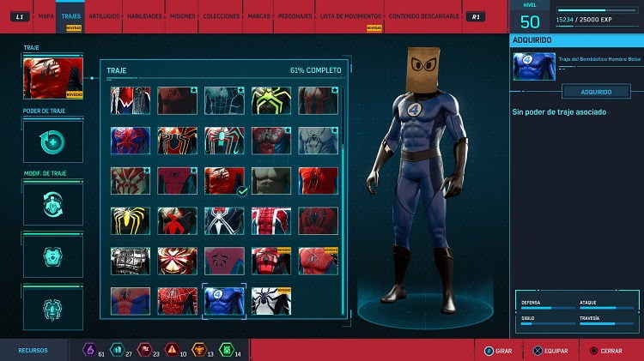Open the HABILIDADES tab
This screenshot has height=361, width=644.
coord(144,16)
